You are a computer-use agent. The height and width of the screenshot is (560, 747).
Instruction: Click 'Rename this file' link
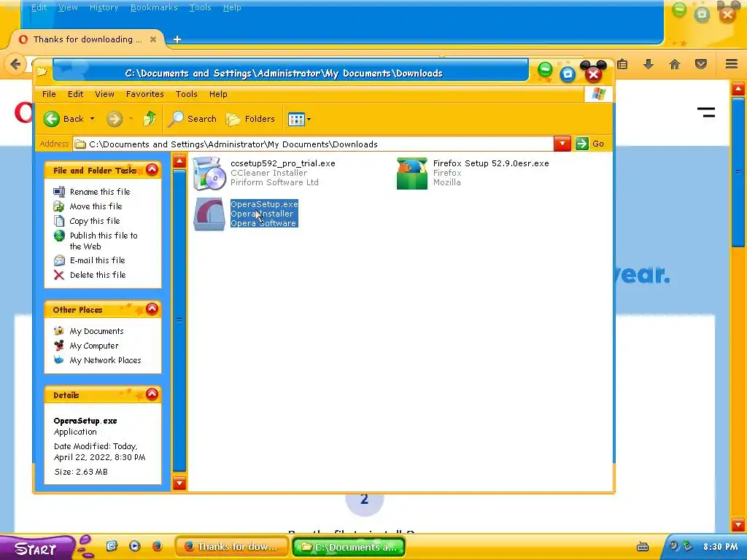(x=100, y=192)
